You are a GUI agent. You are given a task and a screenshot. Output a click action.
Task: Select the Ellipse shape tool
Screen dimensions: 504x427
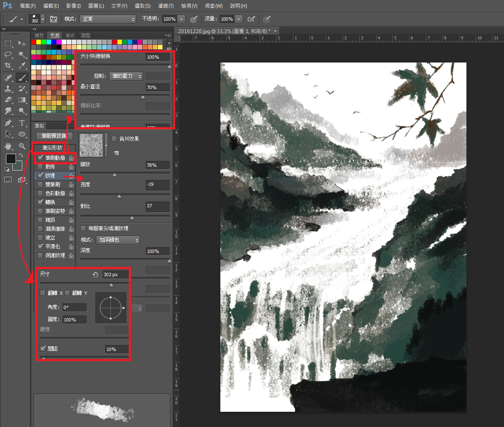click(22, 134)
